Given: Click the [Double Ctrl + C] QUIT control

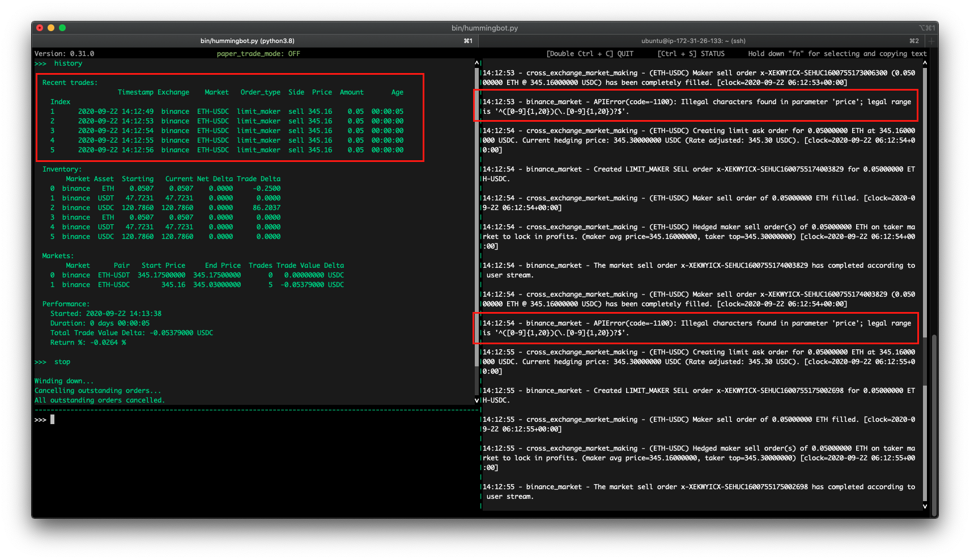Looking at the screenshot, I should [x=590, y=53].
